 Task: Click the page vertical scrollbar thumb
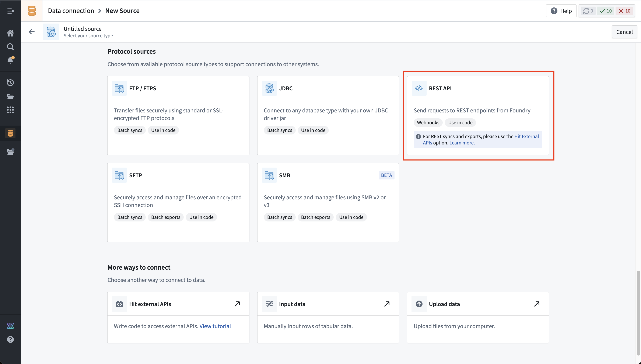(638, 313)
